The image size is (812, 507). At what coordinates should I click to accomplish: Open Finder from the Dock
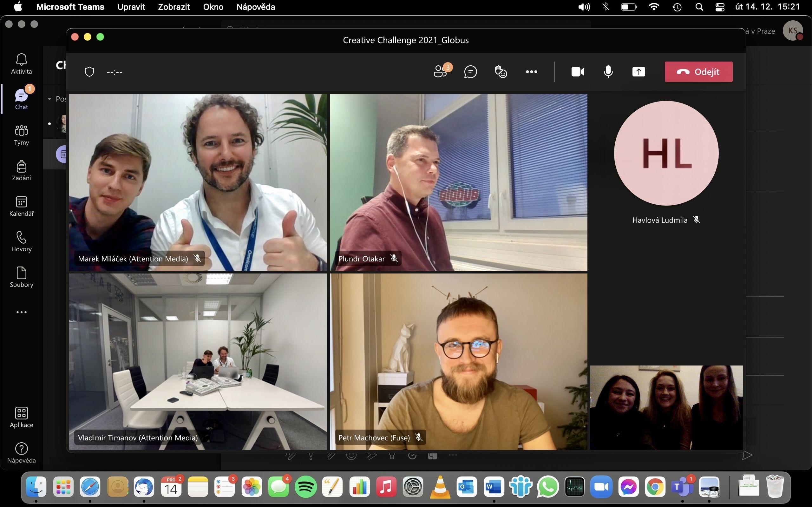36,487
